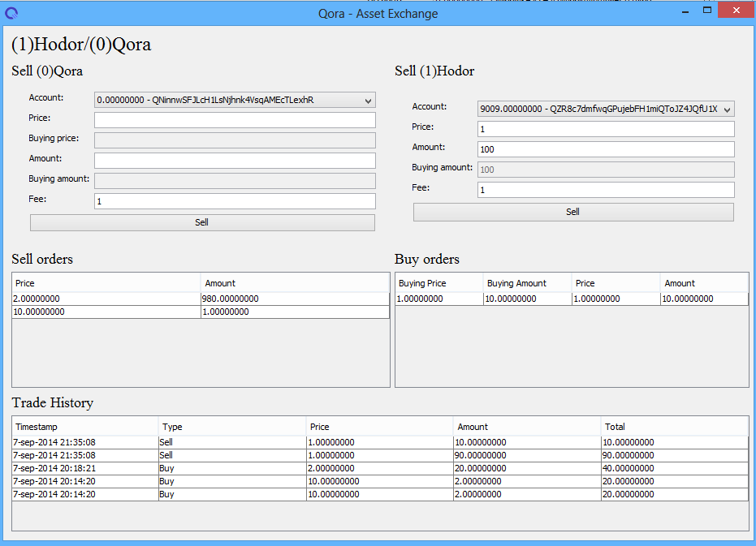Click sell order amount 1.00000000
The height and width of the screenshot is (546, 756).
tap(295, 312)
